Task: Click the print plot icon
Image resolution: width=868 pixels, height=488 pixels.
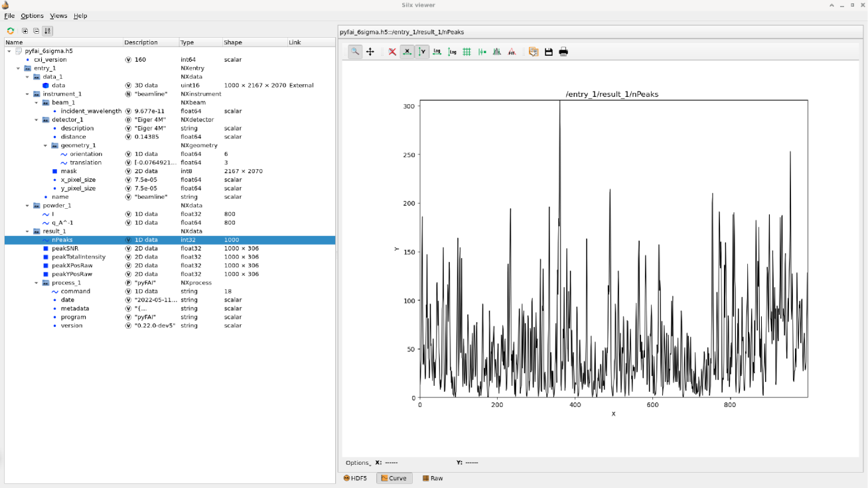Action: coord(563,52)
